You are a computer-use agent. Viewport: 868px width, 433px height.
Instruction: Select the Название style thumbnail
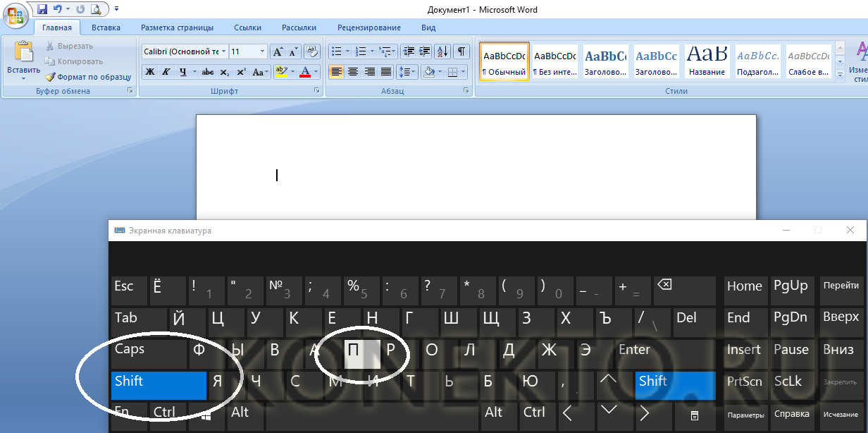point(707,61)
